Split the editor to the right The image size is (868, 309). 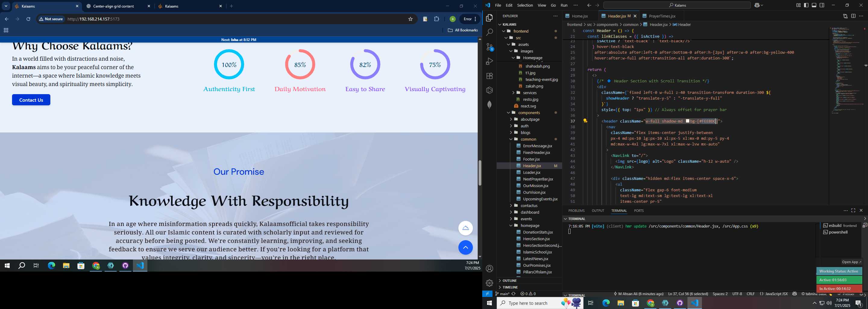(853, 16)
